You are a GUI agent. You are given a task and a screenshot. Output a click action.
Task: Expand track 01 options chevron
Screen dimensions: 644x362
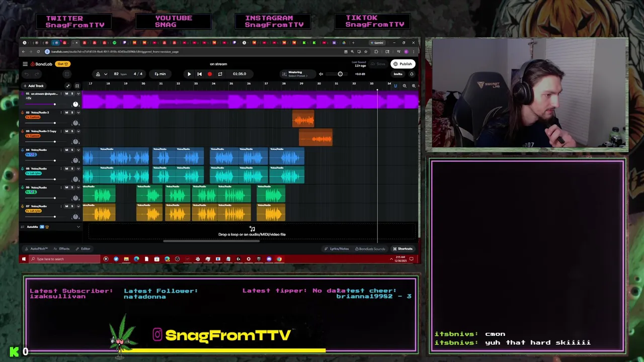[x=78, y=94]
